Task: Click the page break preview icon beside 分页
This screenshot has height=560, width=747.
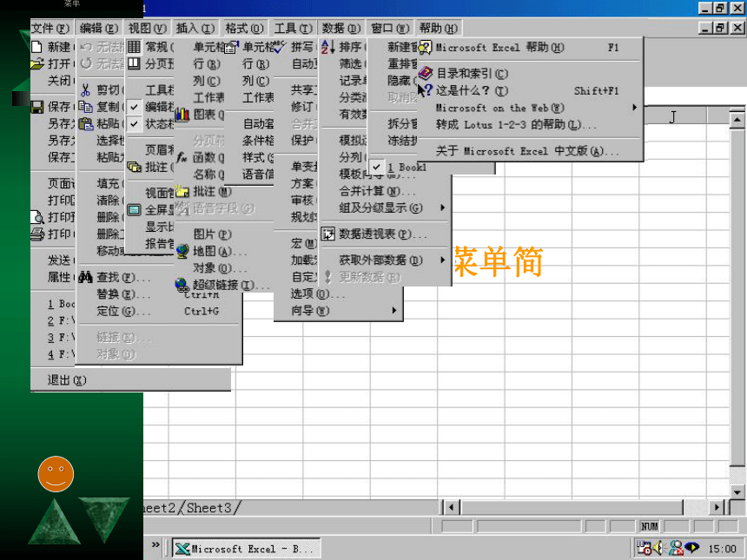Action: coord(134,63)
